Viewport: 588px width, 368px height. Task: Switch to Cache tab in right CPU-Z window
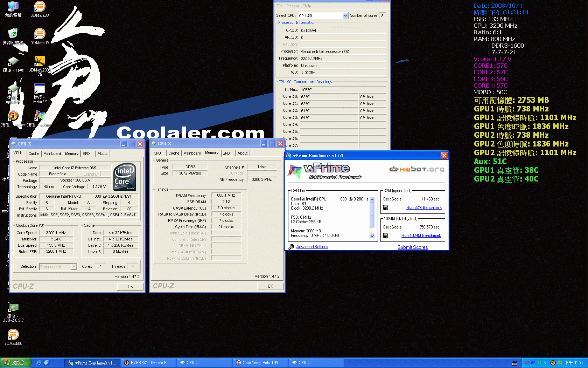pos(174,153)
